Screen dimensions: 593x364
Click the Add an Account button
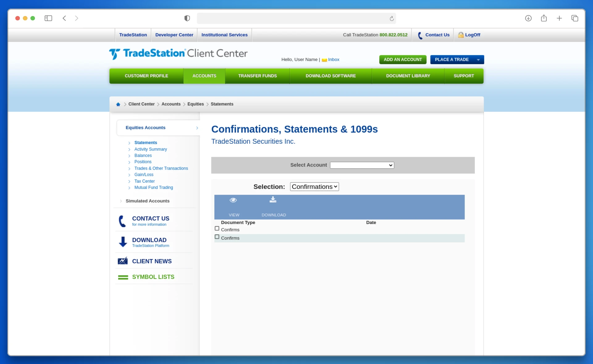(x=402, y=60)
